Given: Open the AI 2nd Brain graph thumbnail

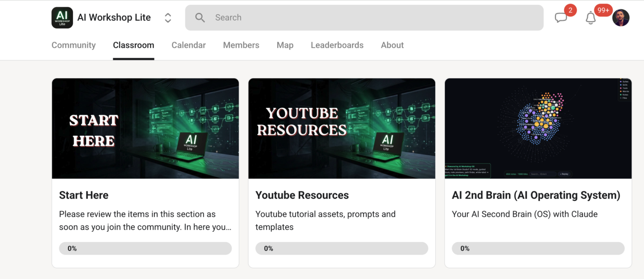Looking at the screenshot, I should [538, 129].
